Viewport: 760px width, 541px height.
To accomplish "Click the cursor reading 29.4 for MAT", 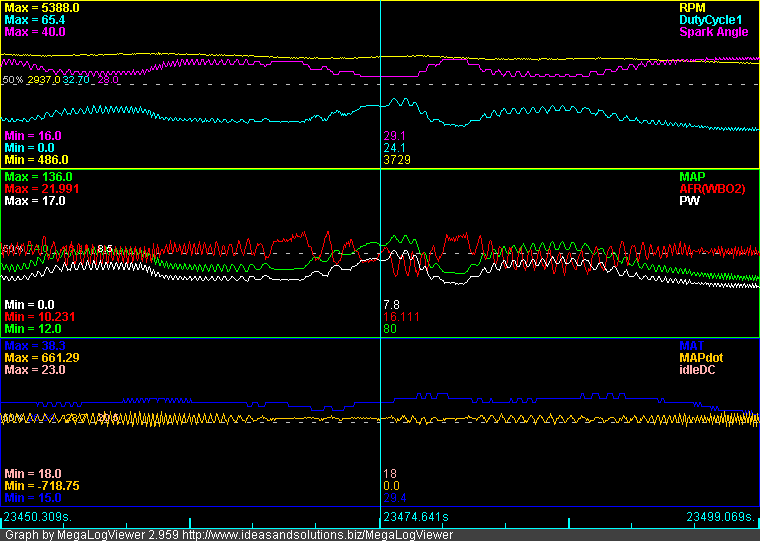I will tap(394, 498).
